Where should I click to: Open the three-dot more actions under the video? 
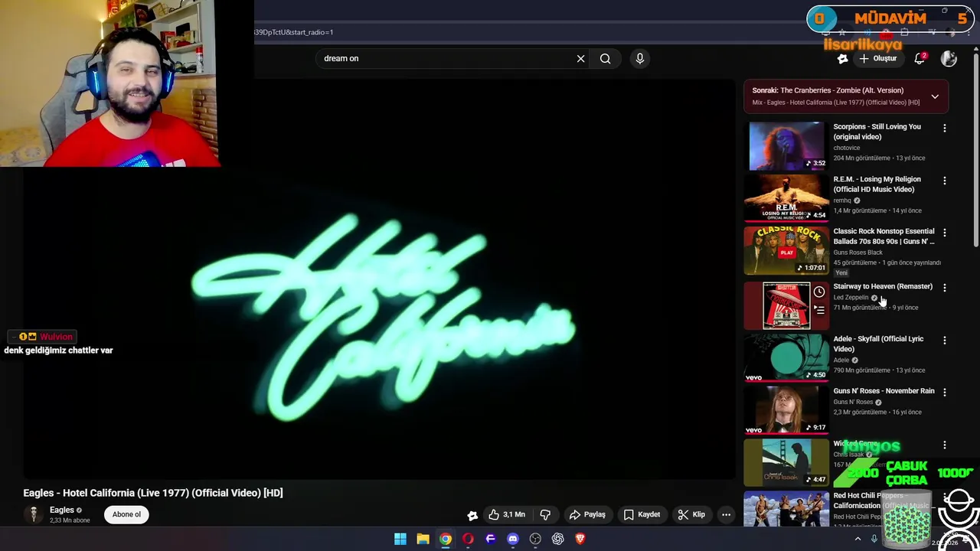(x=726, y=514)
